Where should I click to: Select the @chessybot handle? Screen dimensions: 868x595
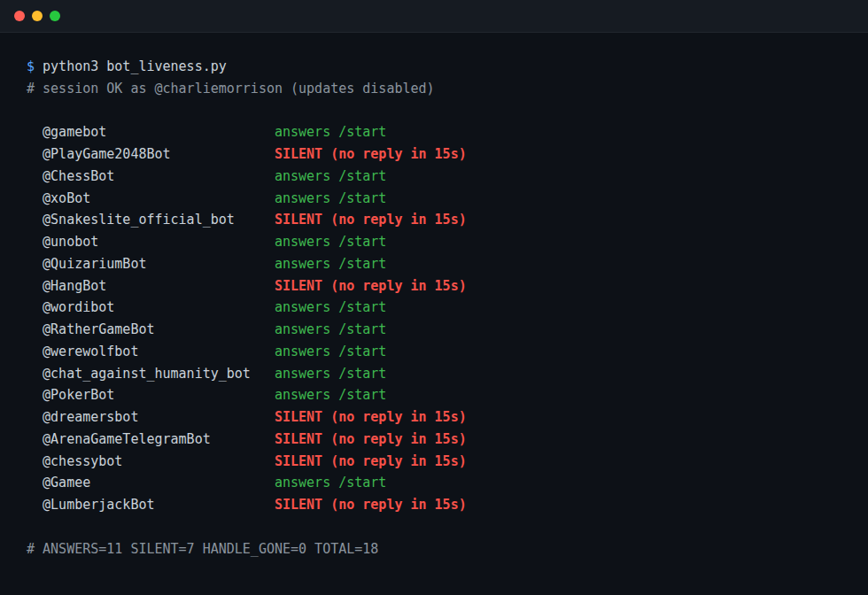click(82, 461)
